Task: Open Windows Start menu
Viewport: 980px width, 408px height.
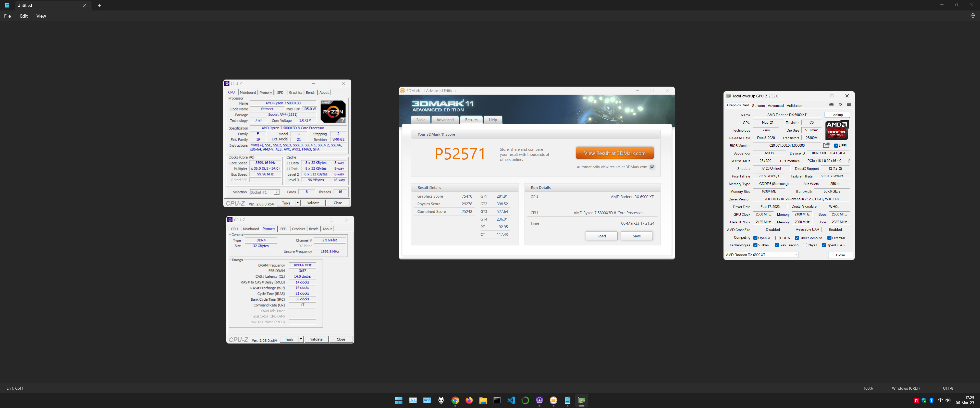Action: 399,400
